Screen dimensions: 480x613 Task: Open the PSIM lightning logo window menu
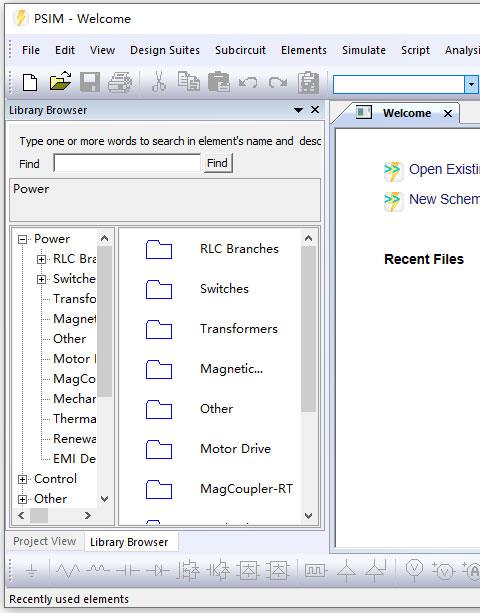(20, 18)
